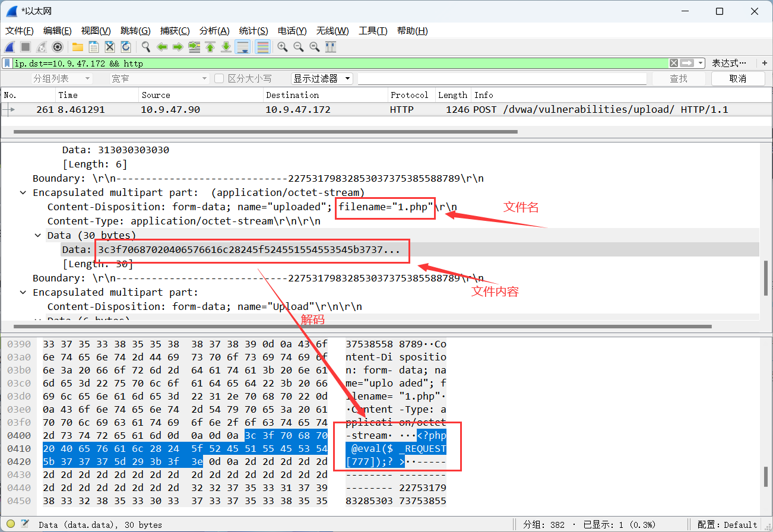The image size is (773, 532).
Task: Open the 帮助(H) menu
Action: coord(413,31)
